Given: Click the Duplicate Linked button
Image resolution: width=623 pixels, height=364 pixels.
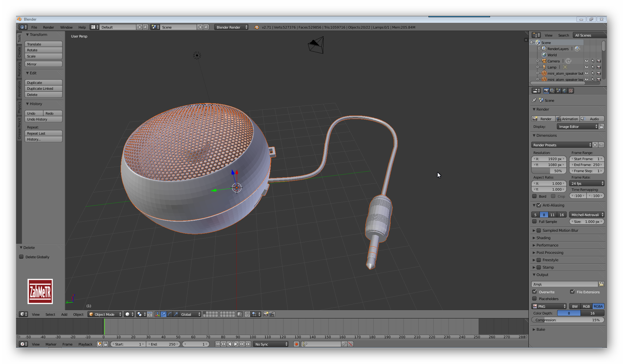Looking at the screenshot, I should (43, 89).
